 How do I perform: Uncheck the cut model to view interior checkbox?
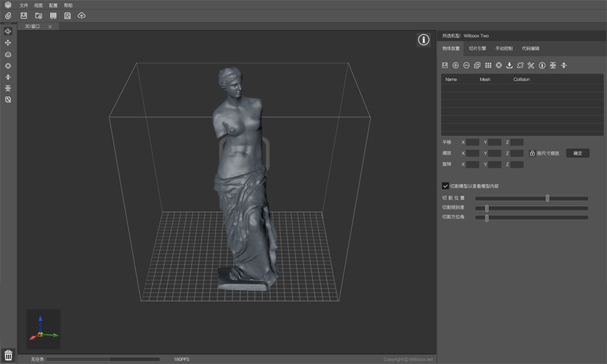[445, 186]
